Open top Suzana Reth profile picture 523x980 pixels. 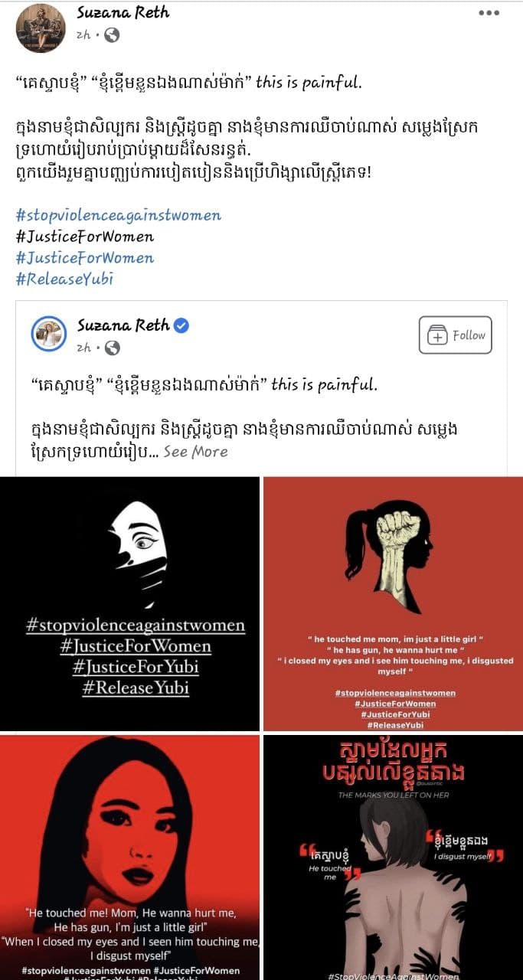41,28
